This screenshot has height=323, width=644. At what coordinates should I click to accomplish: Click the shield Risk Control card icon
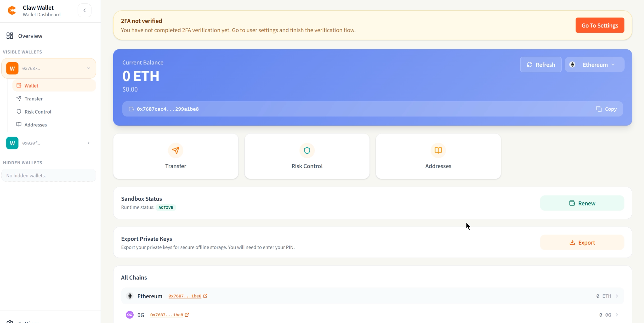[307, 150]
